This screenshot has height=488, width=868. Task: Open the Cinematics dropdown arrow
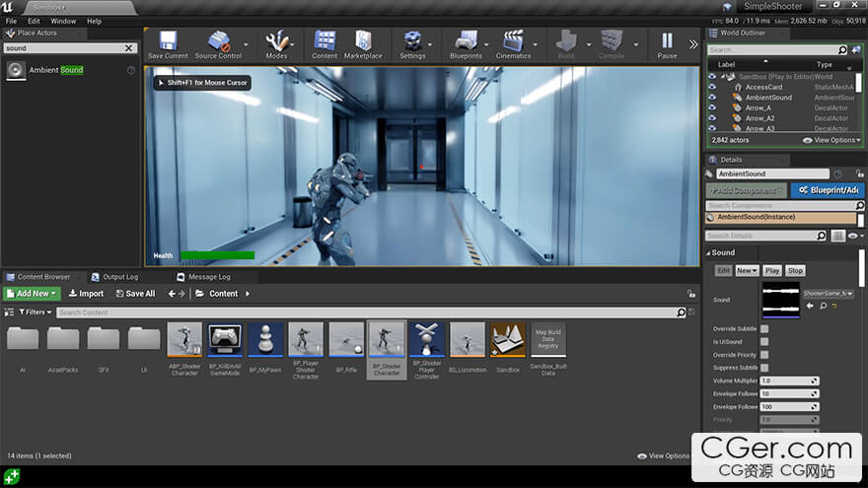pyautogui.click(x=535, y=45)
